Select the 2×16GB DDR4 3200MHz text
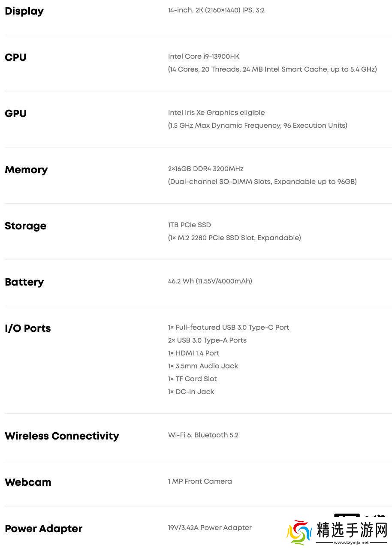The height and width of the screenshot is (548, 392). pos(205,169)
